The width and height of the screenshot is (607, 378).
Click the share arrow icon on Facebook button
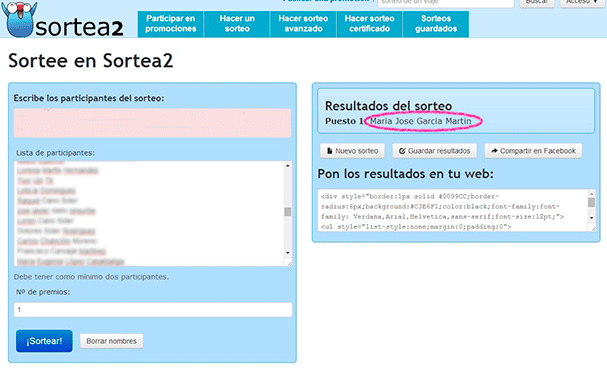494,151
